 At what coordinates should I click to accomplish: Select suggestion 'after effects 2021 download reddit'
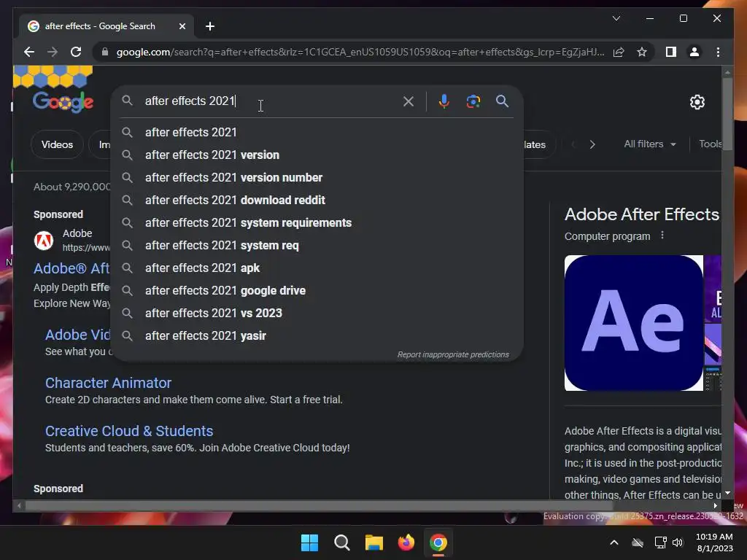317,200
